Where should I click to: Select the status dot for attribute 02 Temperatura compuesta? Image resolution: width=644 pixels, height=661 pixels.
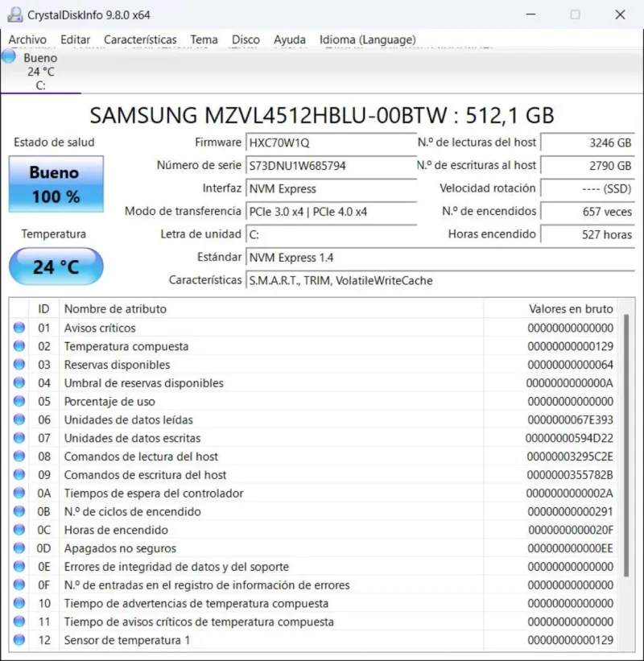[x=19, y=346]
